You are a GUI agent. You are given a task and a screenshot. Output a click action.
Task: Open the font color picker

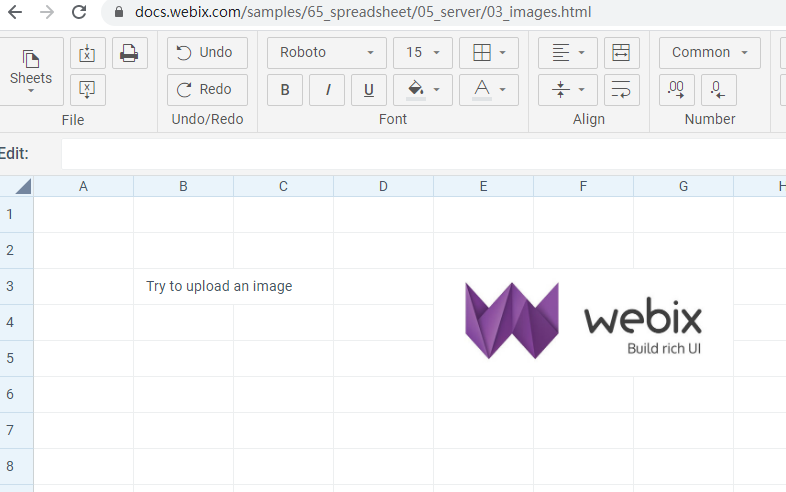(x=489, y=90)
